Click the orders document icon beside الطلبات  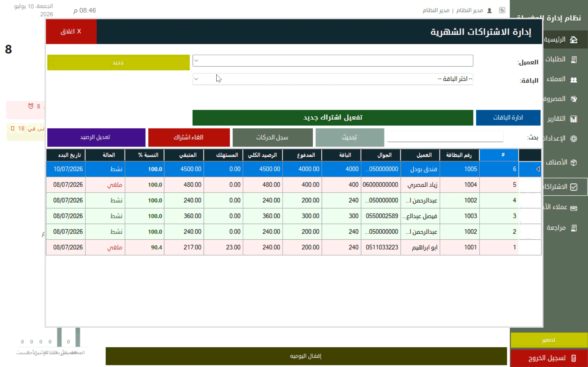574,59
